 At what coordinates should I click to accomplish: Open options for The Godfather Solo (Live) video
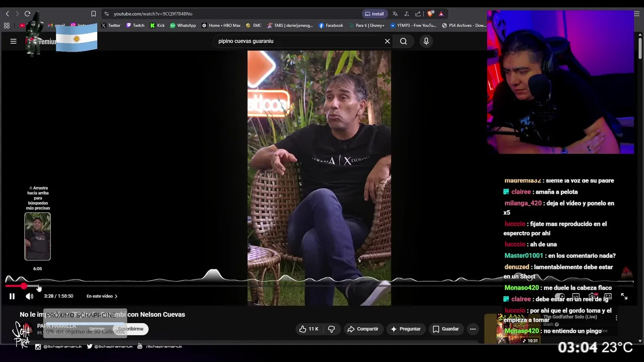(x=616, y=318)
